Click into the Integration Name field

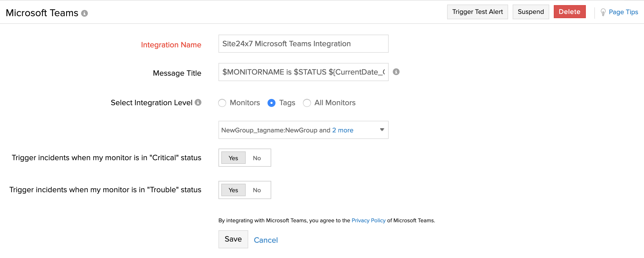pos(303,44)
